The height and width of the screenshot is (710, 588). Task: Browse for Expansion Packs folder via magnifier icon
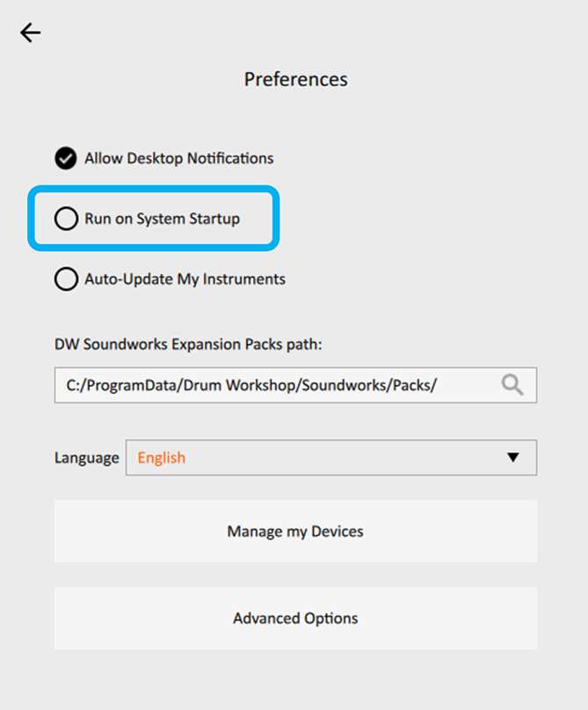click(x=512, y=386)
